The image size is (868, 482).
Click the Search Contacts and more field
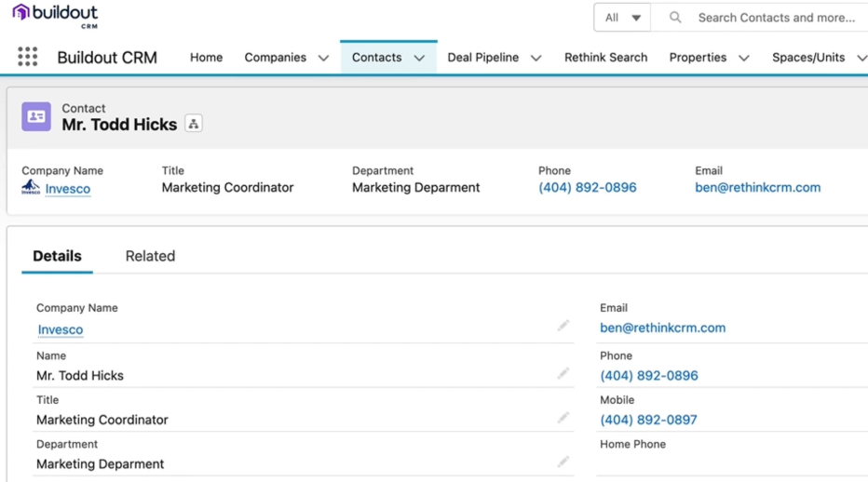(x=776, y=18)
